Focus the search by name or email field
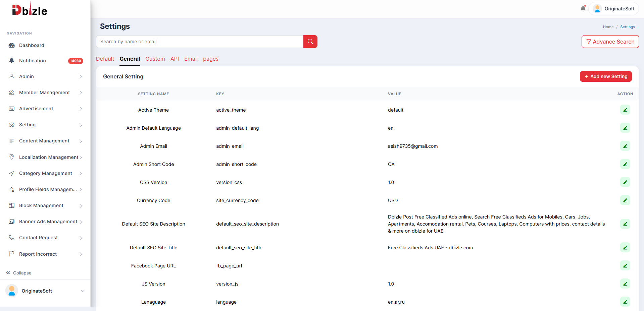This screenshot has width=644, height=311. pyautogui.click(x=200, y=42)
